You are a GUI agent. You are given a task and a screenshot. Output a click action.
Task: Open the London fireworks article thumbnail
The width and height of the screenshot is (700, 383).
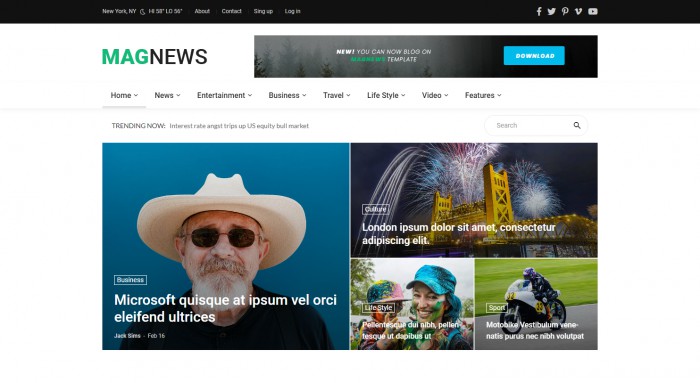point(474,200)
